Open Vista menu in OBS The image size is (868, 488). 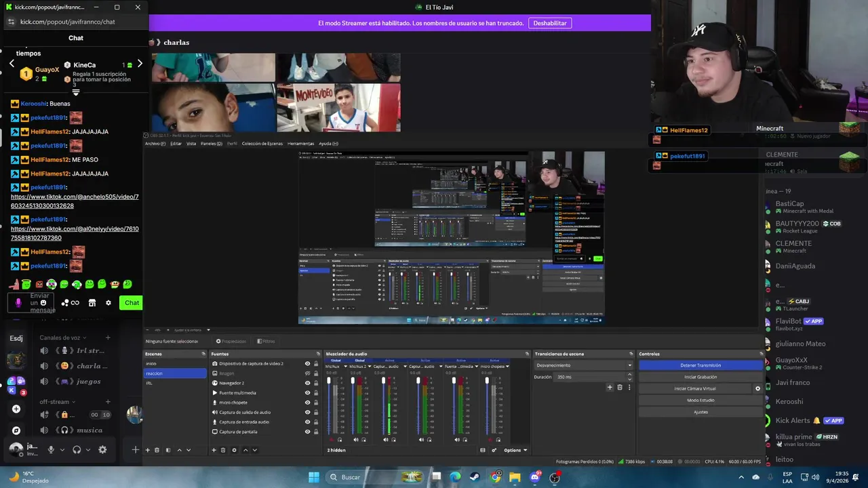click(191, 144)
